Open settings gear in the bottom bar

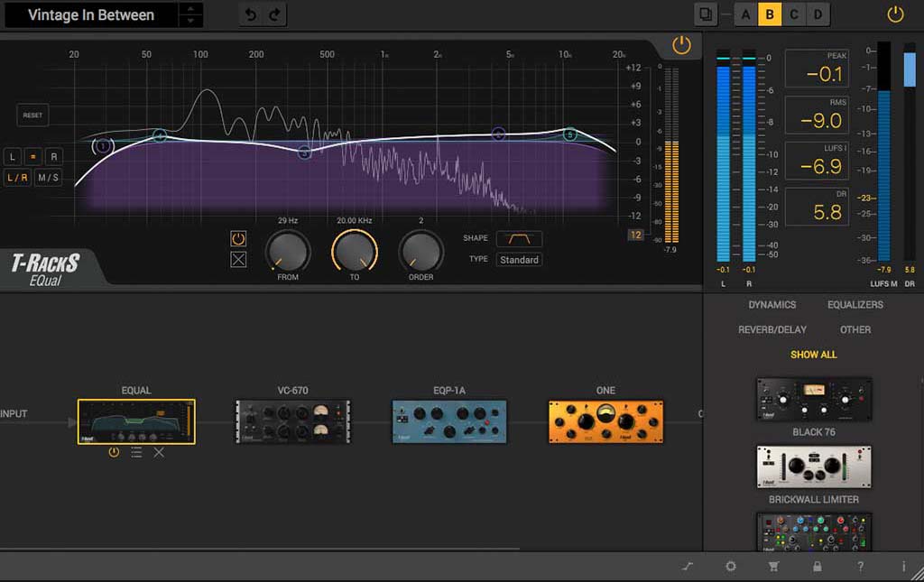[731, 567]
